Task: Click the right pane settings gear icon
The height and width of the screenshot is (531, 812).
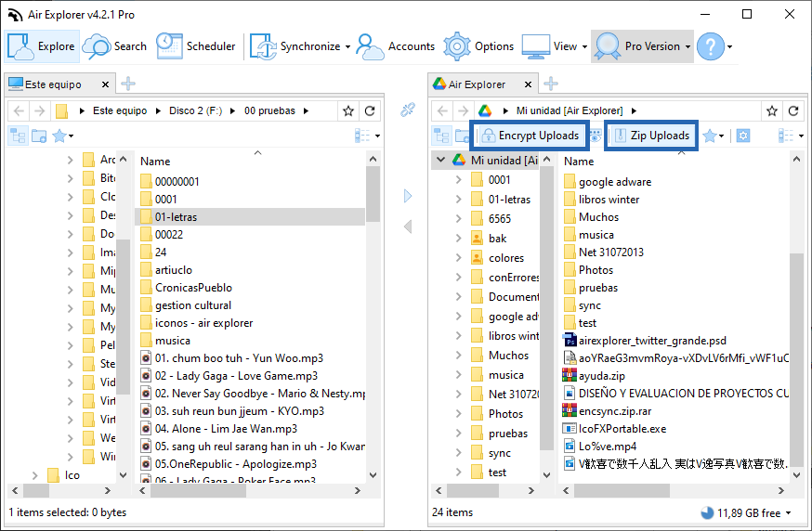Action: 743,136
